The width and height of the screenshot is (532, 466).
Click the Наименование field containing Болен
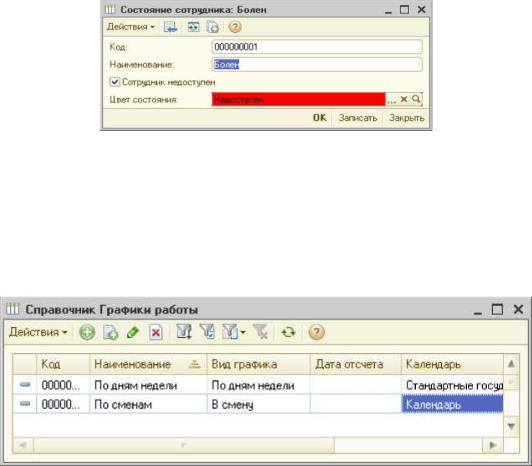317,64
